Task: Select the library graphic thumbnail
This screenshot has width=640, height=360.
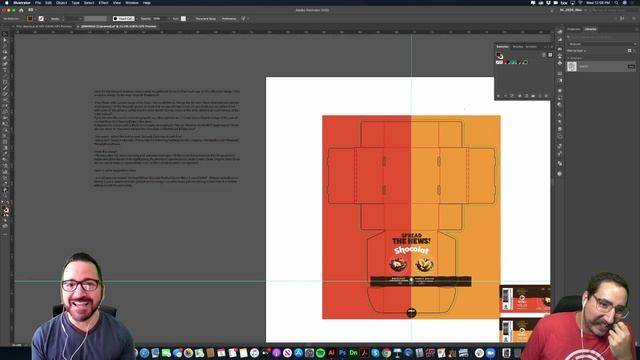Action: [572, 66]
